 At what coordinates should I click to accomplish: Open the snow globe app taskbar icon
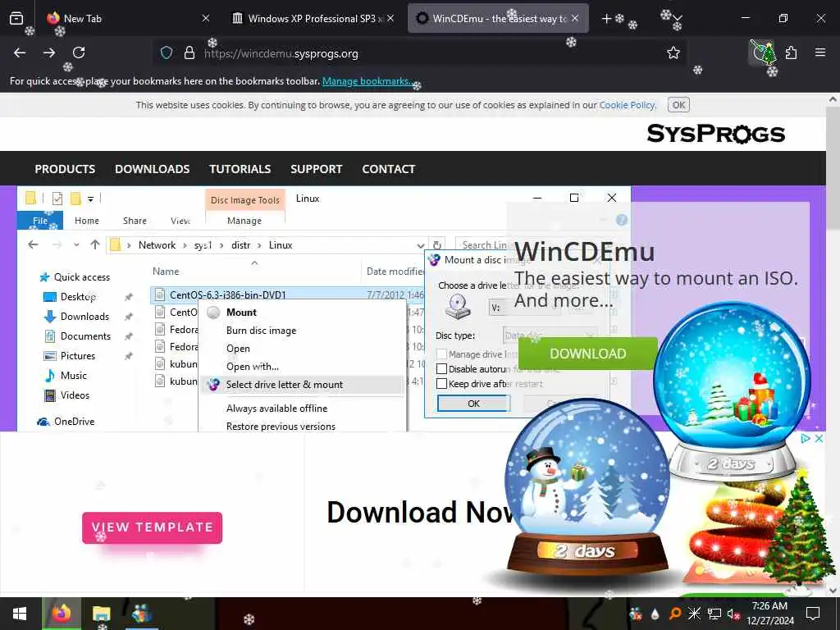click(x=142, y=614)
